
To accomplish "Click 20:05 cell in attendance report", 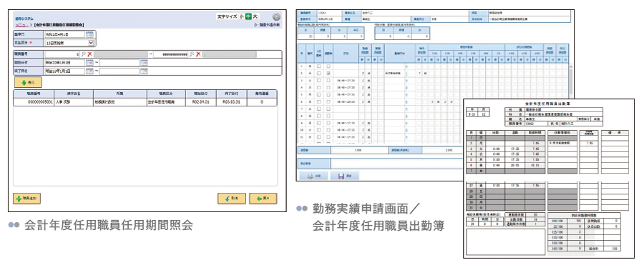I will [516, 165].
